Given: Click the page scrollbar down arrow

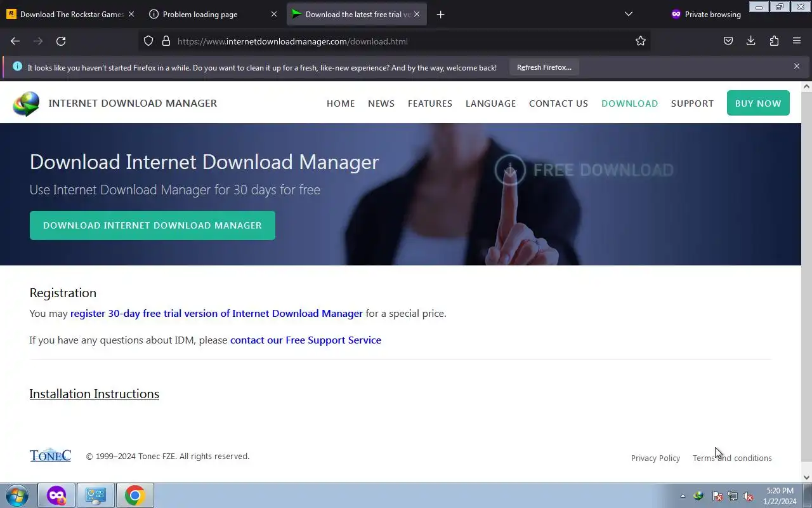Looking at the screenshot, I should 807,478.
